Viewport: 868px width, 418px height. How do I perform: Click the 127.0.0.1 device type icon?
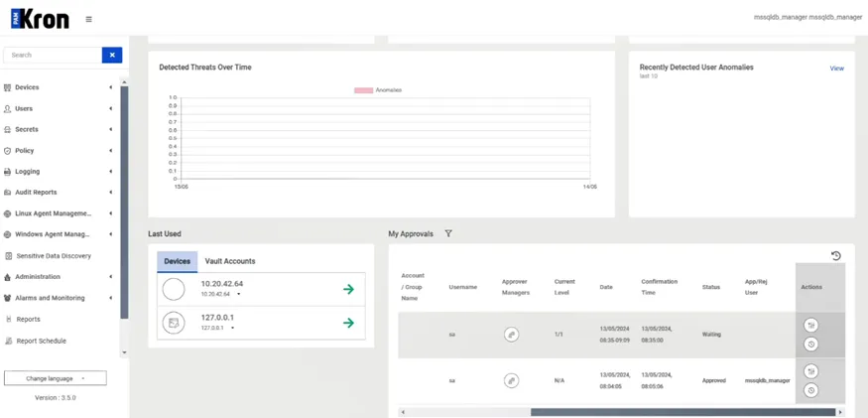174,323
